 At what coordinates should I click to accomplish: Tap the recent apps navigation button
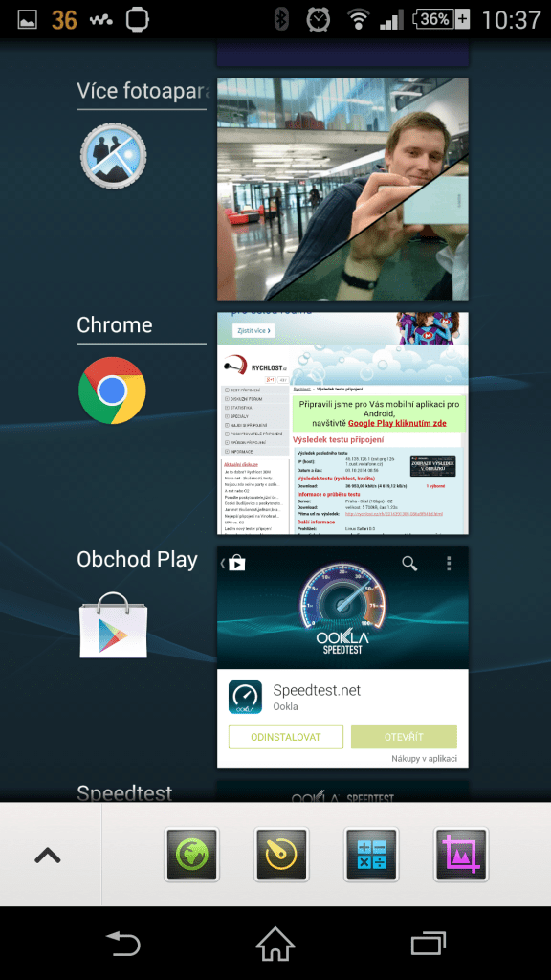pos(428,943)
